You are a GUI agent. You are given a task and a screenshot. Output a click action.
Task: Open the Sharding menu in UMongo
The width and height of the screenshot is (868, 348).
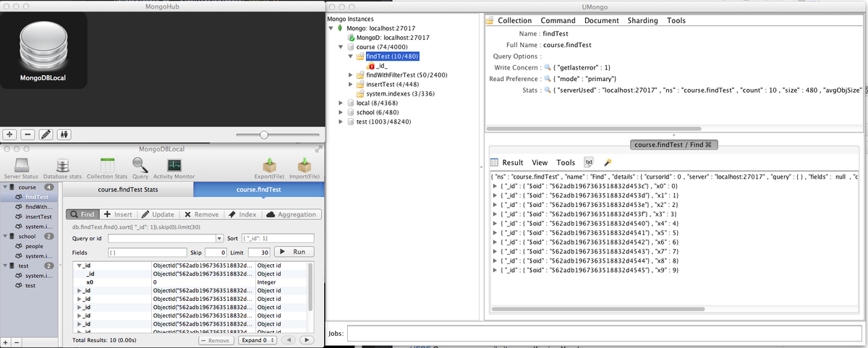coord(642,20)
